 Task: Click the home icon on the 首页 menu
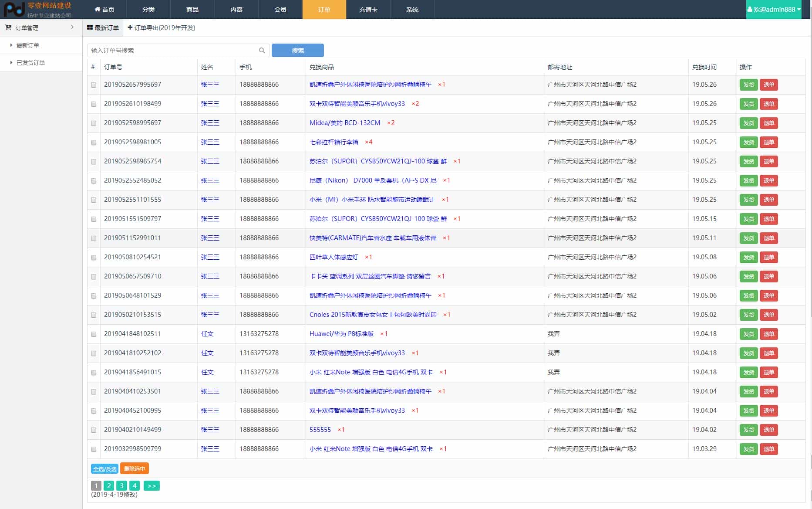98,9
